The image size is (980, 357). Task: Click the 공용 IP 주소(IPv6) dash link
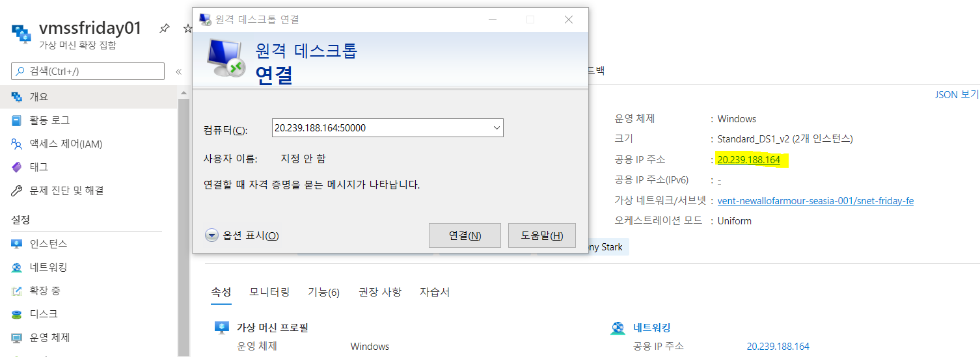719,180
